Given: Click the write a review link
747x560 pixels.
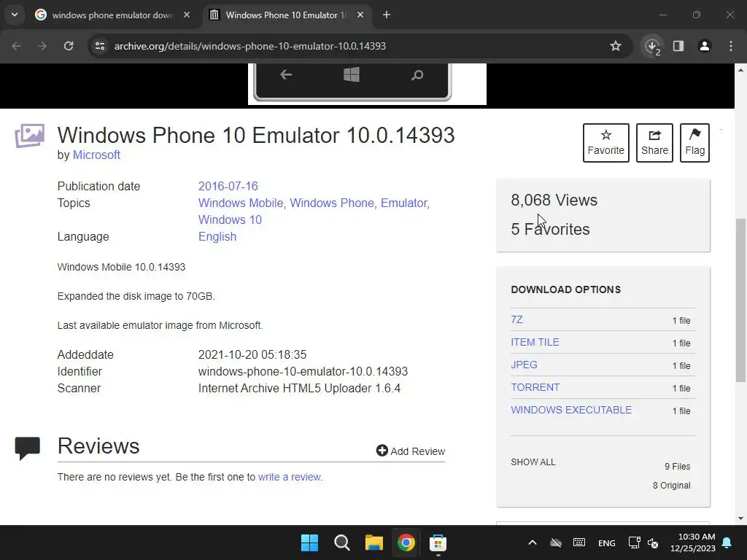Looking at the screenshot, I should coord(289,477).
